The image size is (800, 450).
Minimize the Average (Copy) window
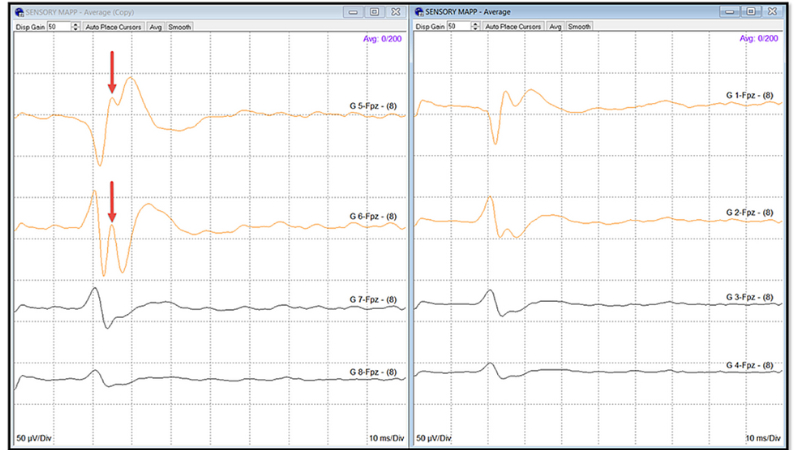[353, 12]
